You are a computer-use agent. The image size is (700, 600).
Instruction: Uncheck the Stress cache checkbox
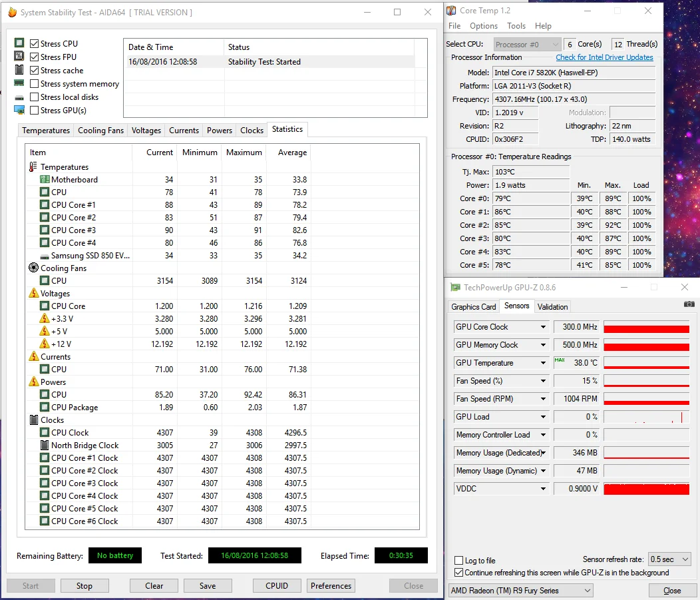35,70
